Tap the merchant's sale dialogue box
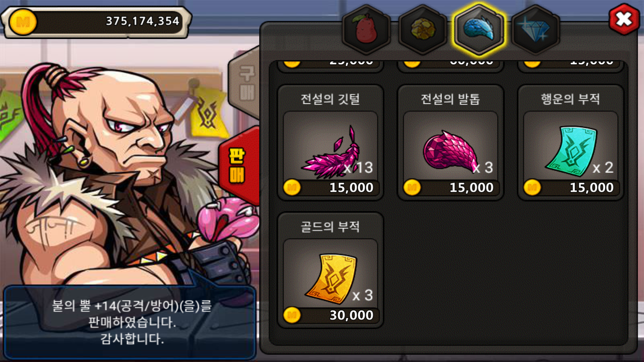The image size is (644, 362). point(130,322)
